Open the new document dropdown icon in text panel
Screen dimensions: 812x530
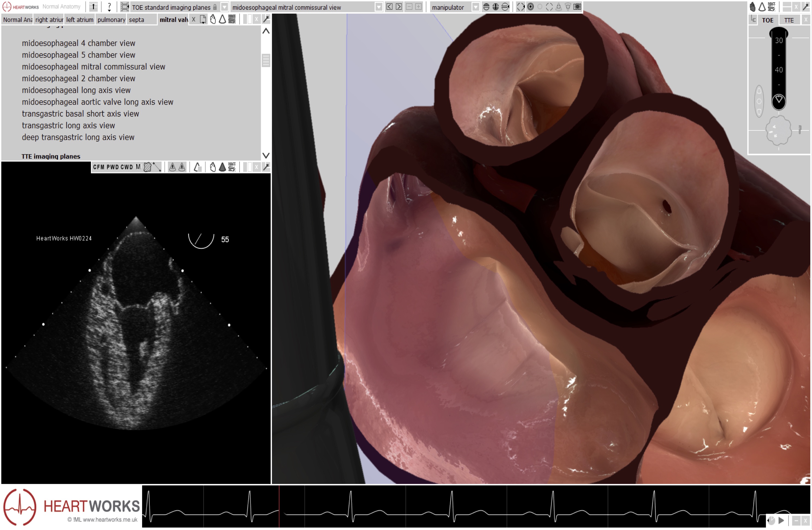(203, 19)
